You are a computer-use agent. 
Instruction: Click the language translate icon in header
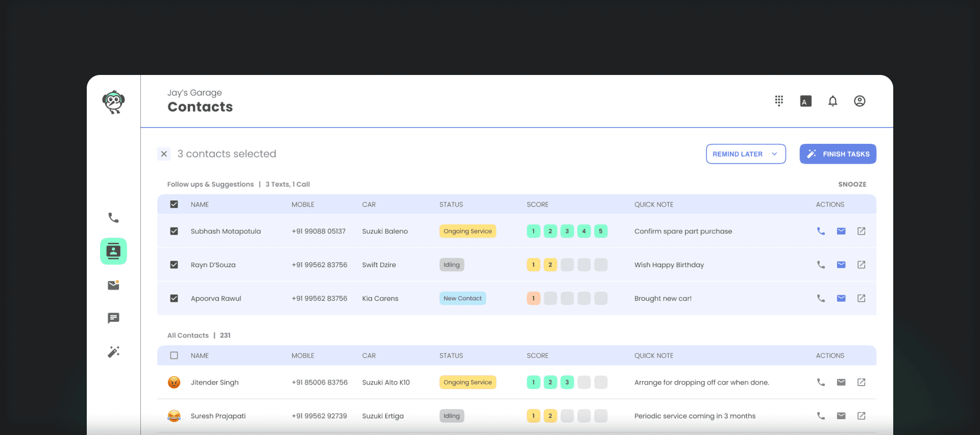pos(806,101)
